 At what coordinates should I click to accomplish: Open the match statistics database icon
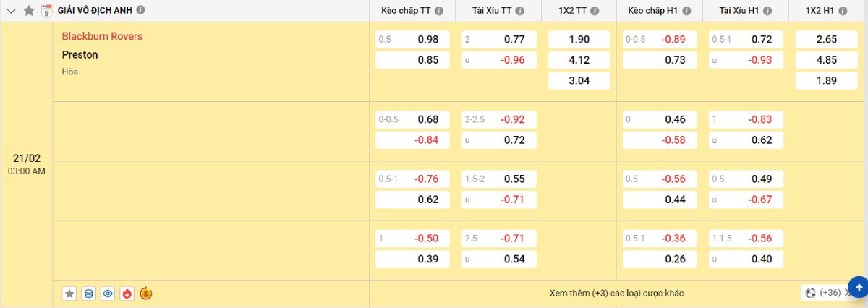(x=89, y=294)
